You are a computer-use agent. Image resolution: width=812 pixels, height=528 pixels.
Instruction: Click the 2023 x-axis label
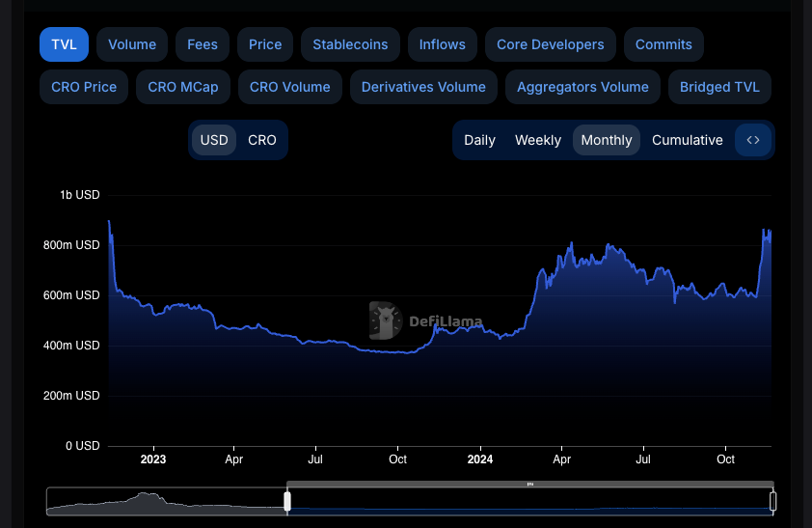tap(153, 459)
